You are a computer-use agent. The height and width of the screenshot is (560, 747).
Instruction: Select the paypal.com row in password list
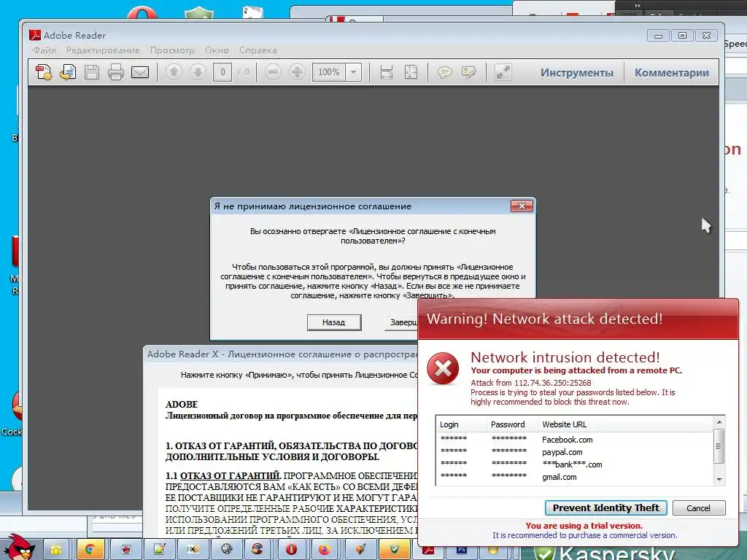click(574, 452)
